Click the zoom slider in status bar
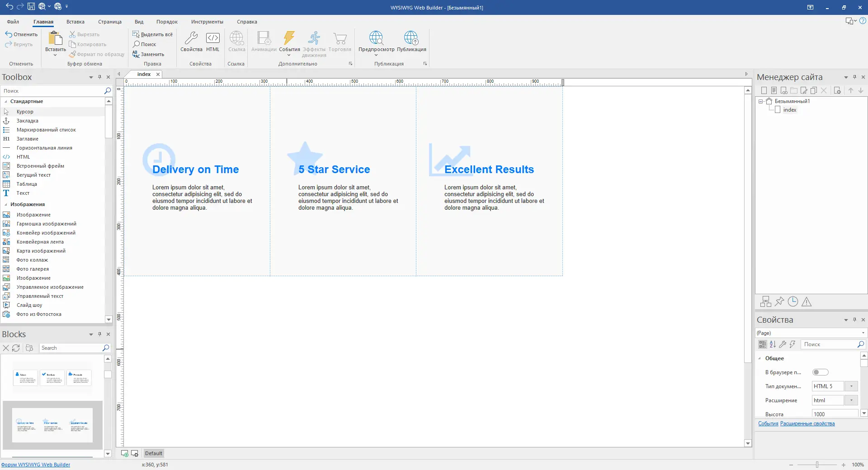The height and width of the screenshot is (470, 868). [817, 465]
